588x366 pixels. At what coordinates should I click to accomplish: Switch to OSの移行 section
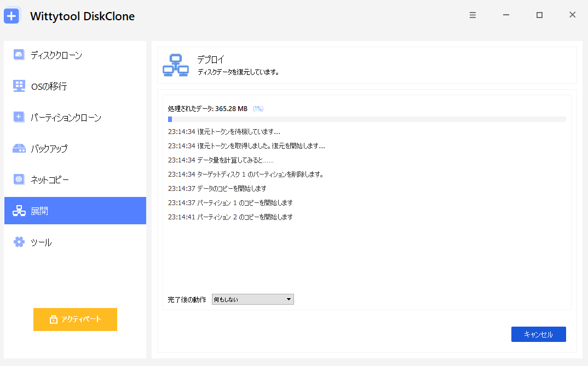coord(75,86)
